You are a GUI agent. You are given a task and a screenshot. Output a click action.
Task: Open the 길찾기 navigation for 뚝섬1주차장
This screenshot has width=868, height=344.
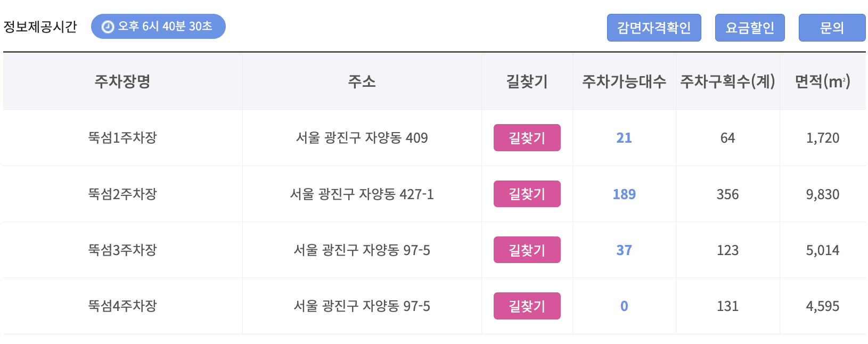tap(527, 137)
